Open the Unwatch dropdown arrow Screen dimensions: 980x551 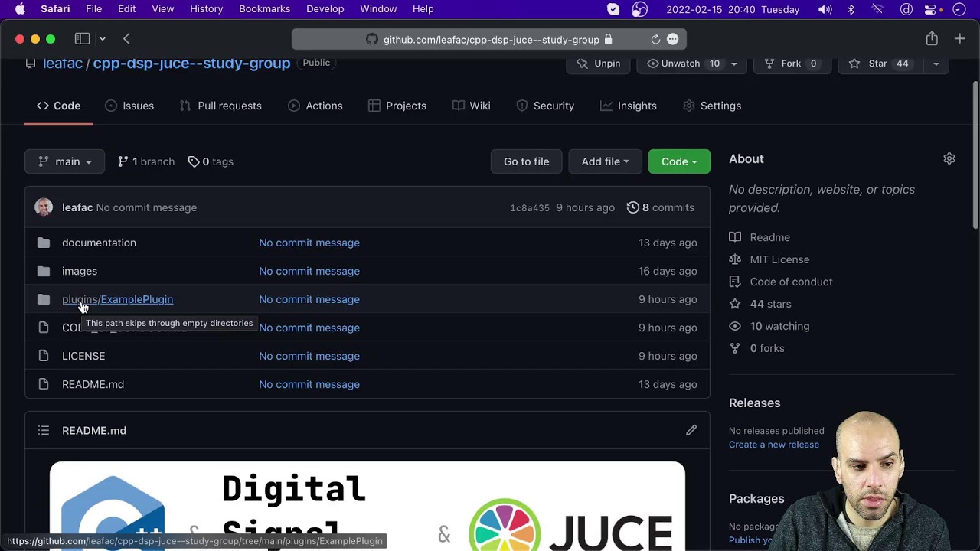(734, 64)
